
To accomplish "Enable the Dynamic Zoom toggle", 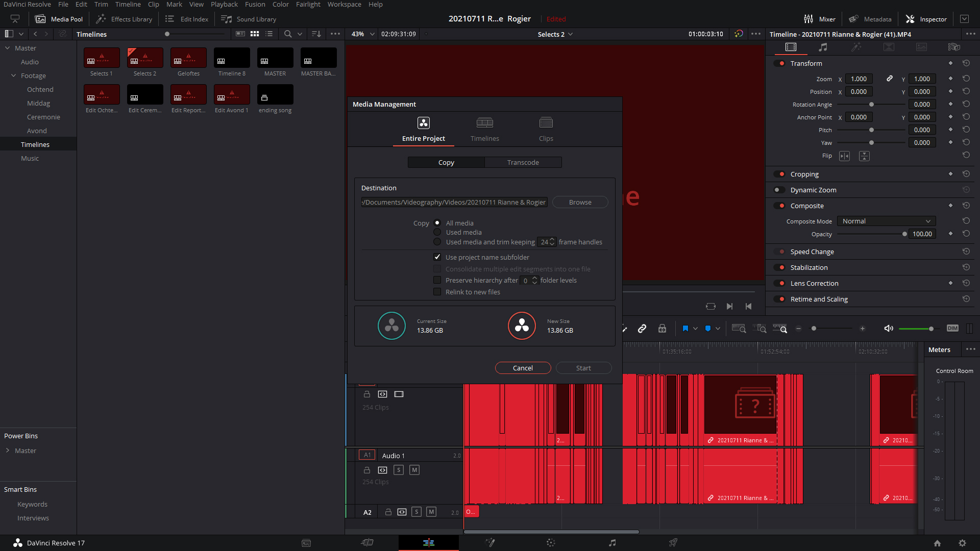I will (779, 190).
